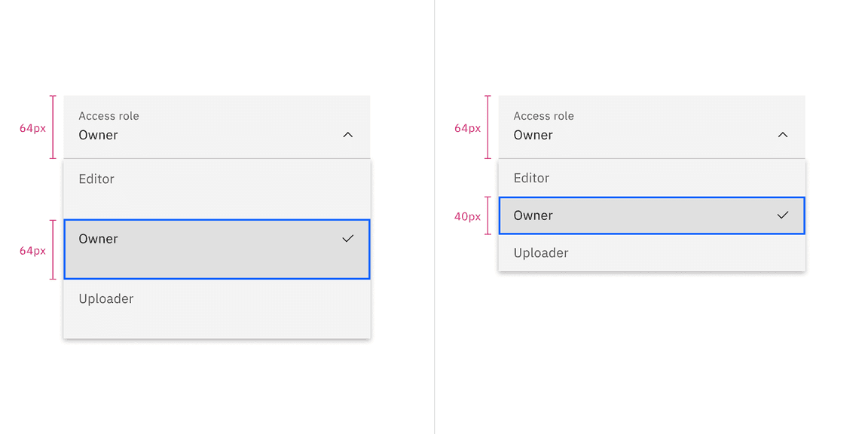Image resolution: width=868 pixels, height=434 pixels.
Task: Click the checkmark beside Owner in left dropdown
Action: coord(347,239)
